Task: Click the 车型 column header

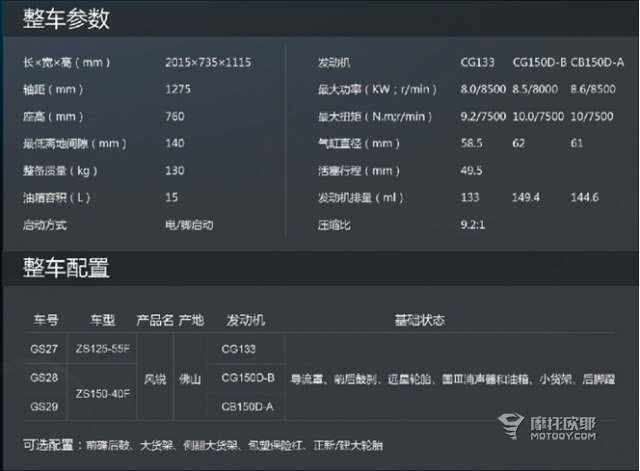Action: pyautogui.click(x=102, y=320)
